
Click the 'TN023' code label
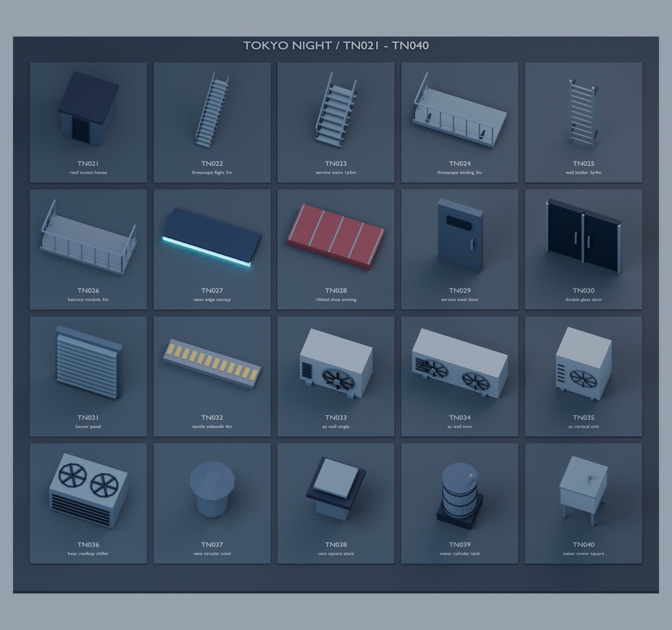[x=336, y=163]
